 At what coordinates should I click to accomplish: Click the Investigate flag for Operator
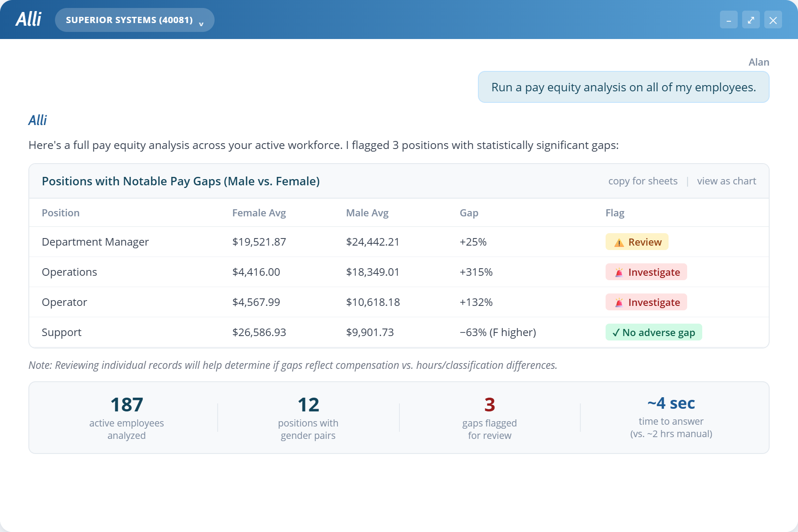(646, 302)
